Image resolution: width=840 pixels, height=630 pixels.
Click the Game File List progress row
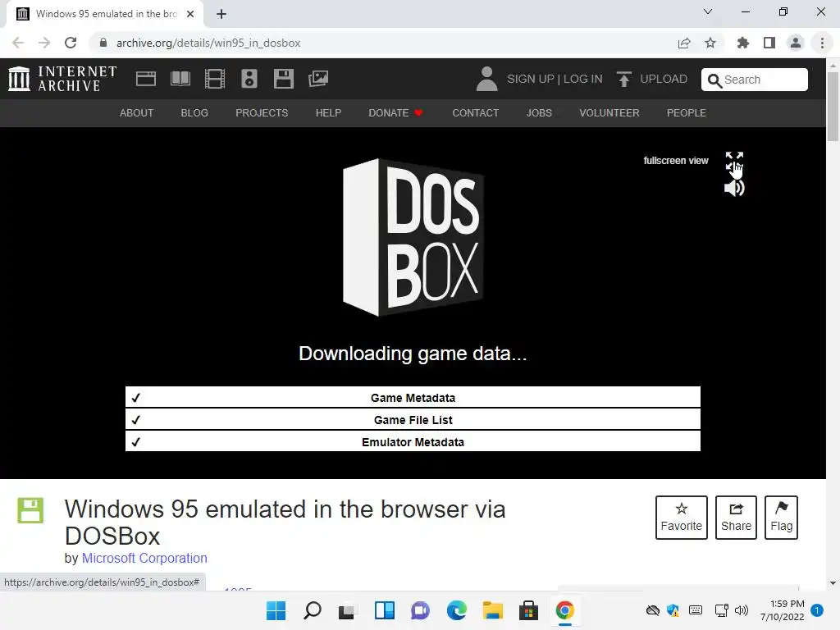pyautogui.click(x=413, y=420)
